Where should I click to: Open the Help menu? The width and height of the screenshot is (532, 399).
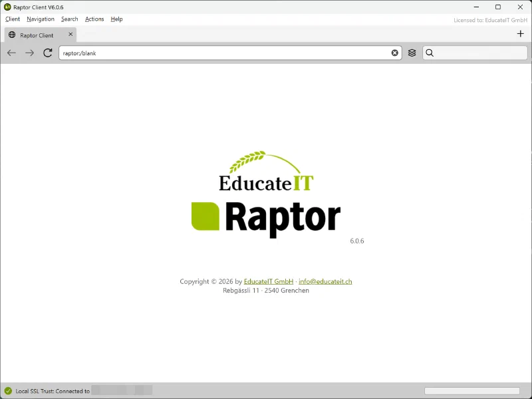pos(116,19)
